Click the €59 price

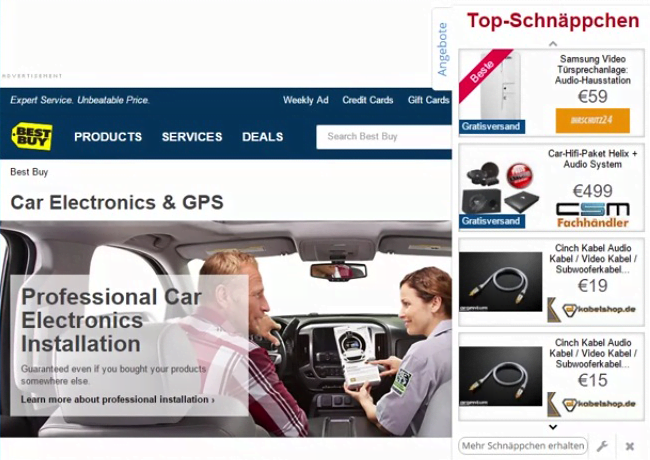pyautogui.click(x=593, y=97)
